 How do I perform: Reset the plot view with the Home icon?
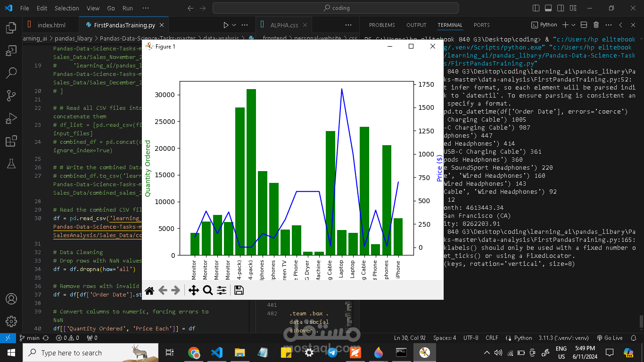pyautogui.click(x=149, y=291)
